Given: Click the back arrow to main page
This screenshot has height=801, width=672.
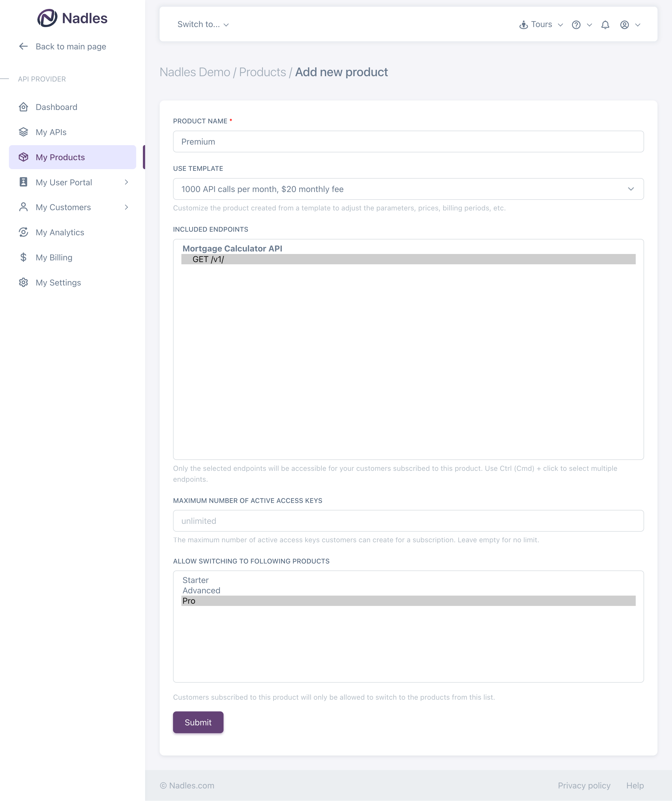Looking at the screenshot, I should tap(23, 47).
